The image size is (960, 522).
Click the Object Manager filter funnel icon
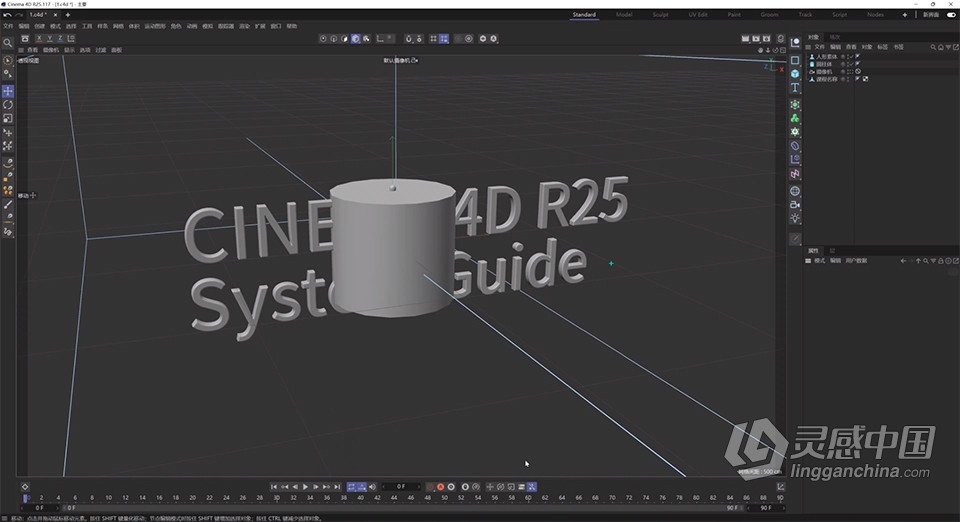[948, 47]
